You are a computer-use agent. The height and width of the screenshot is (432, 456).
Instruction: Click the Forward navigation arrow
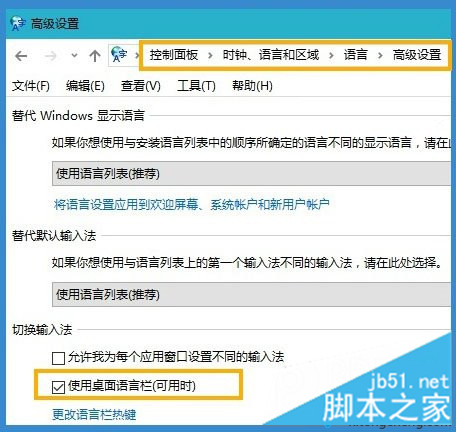click(51, 56)
